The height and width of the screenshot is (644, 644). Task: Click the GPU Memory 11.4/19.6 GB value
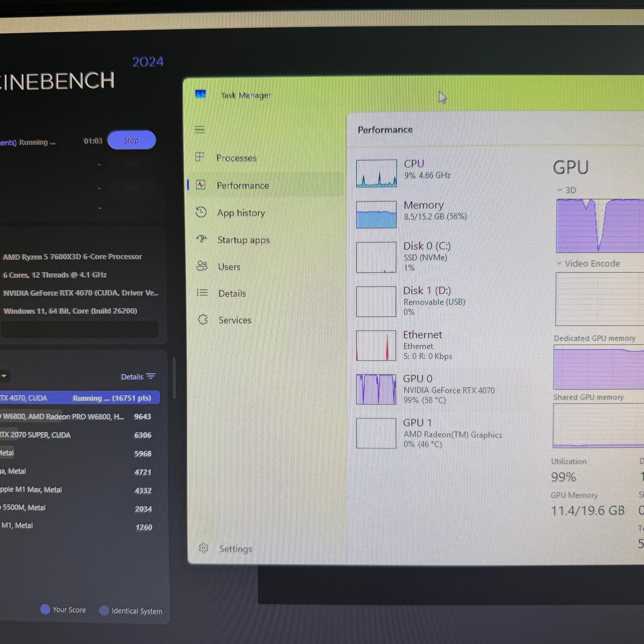587,510
